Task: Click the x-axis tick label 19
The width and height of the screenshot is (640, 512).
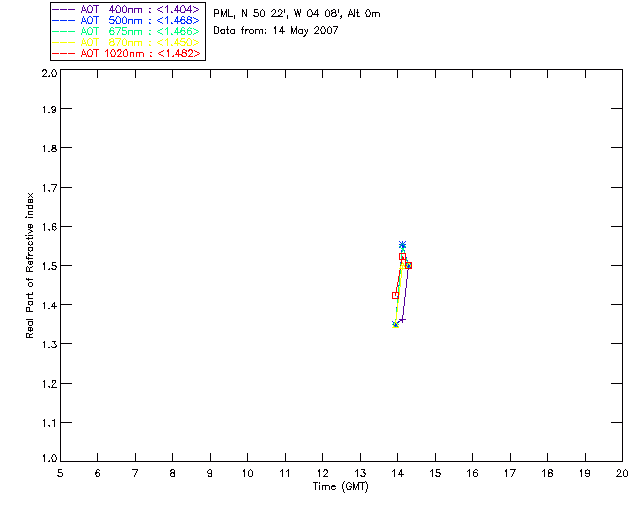Action: pos(585,473)
